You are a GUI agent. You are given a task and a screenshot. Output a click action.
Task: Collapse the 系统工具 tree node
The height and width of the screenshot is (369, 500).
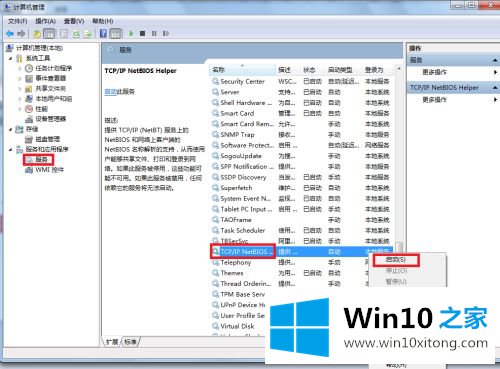pos(11,58)
